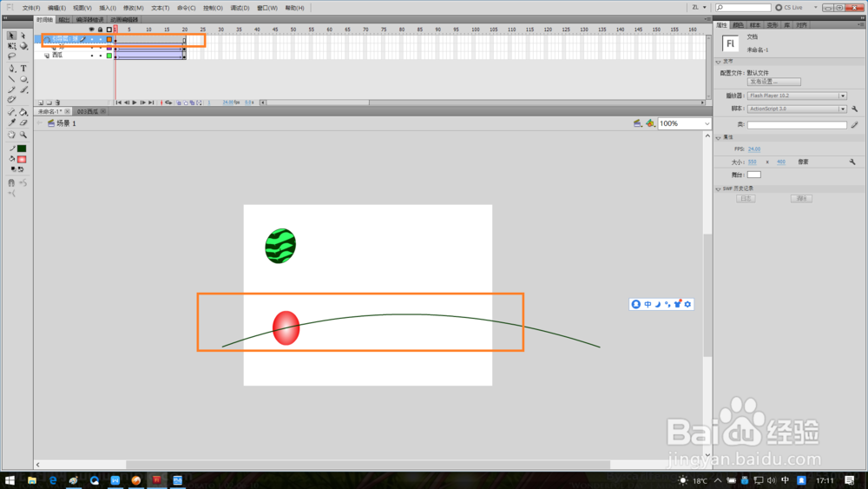The width and height of the screenshot is (868, 489).
Task: Open the ZL workspace switcher dropdown
Action: coord(699,8)
